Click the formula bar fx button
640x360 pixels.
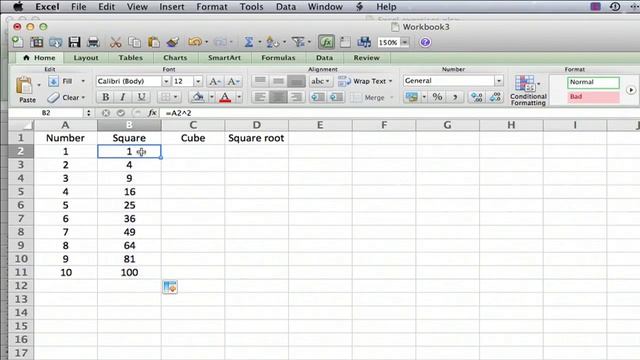pos(152,113)
